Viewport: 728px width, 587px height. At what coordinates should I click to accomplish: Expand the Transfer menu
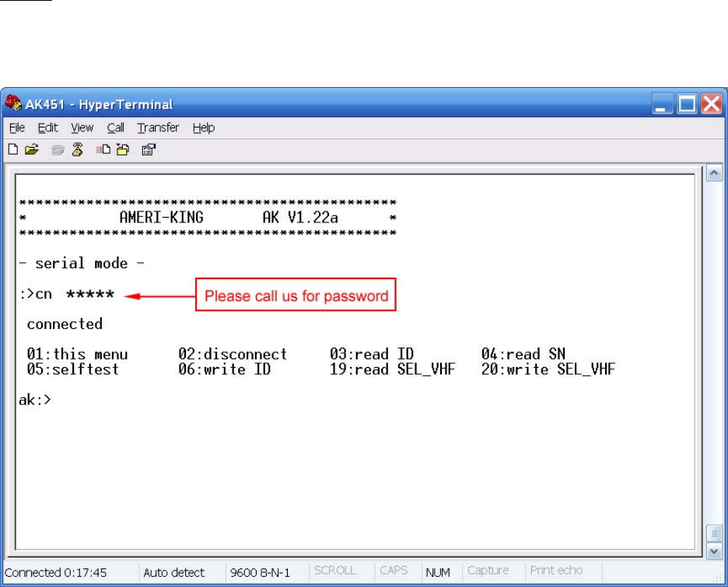[x=158, y=128]
